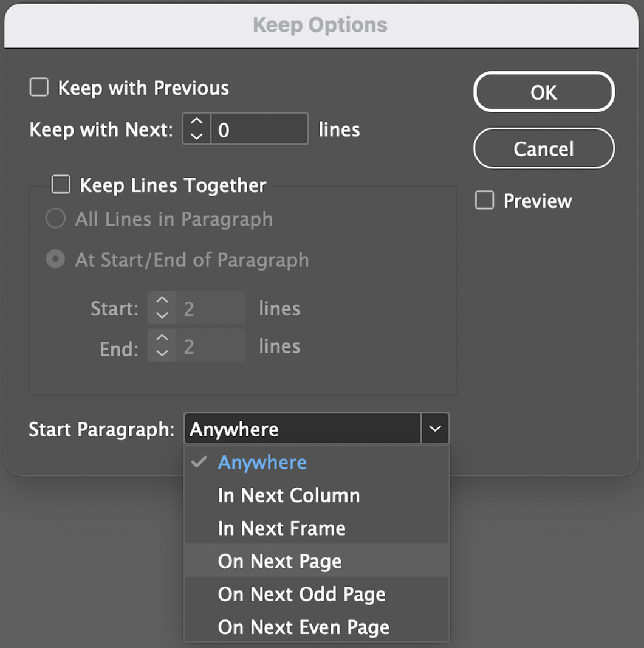
Task: Decrease the Keep with Next lines value with the down arrow
Action: tap(197, 137)
